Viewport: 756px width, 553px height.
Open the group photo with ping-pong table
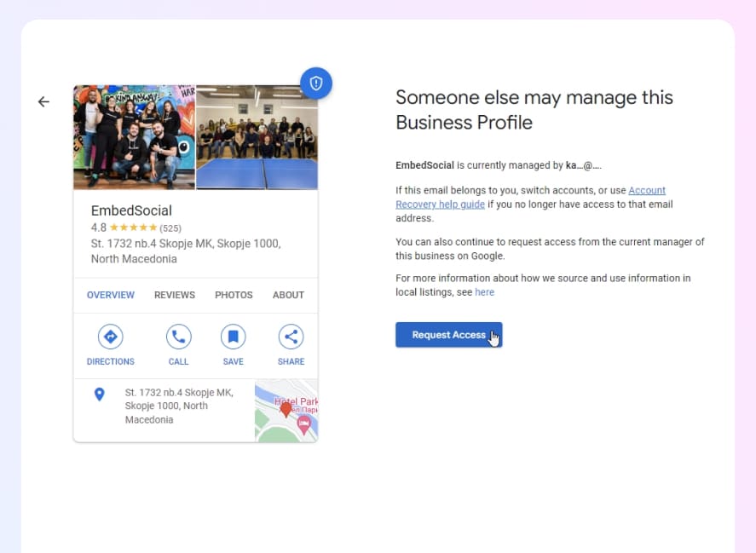[x=257, y=137]
